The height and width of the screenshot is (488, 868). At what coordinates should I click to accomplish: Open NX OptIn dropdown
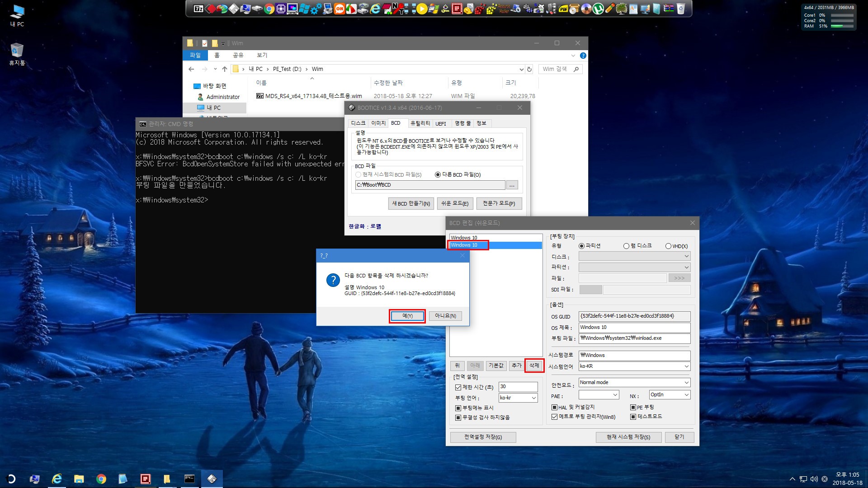point(670,394)
